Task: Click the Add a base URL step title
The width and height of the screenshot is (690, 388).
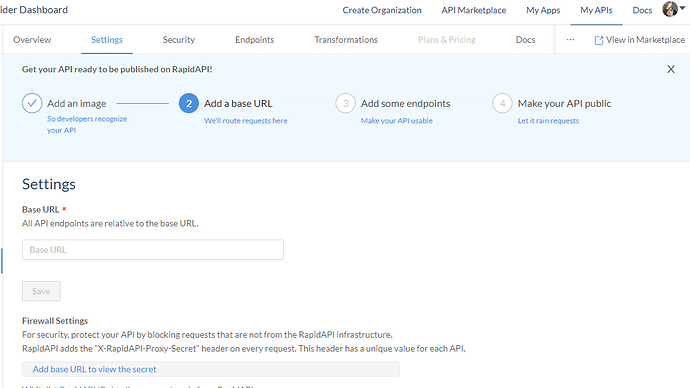Action: (x=238, y=103)
